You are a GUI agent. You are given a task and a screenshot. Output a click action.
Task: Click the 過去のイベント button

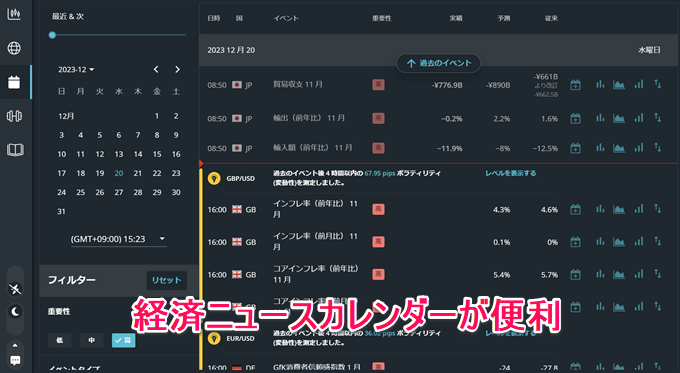(438, 63)
